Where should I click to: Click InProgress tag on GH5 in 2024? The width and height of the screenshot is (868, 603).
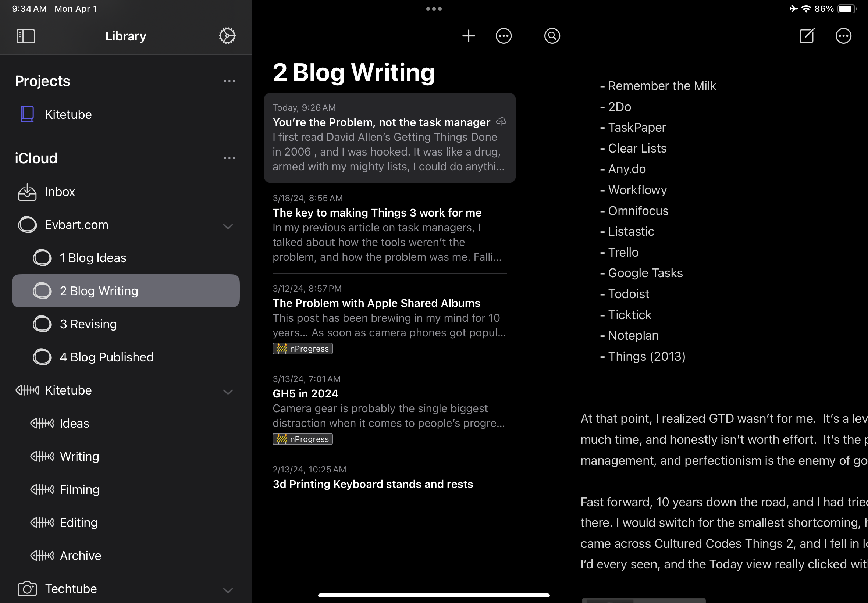pyautogui.click(x=302, y=439)
